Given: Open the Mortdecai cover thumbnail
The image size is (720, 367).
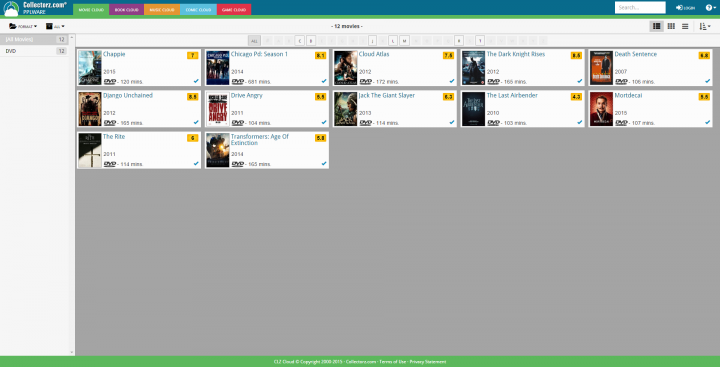Looking at the screenshot, I should 602,109.
